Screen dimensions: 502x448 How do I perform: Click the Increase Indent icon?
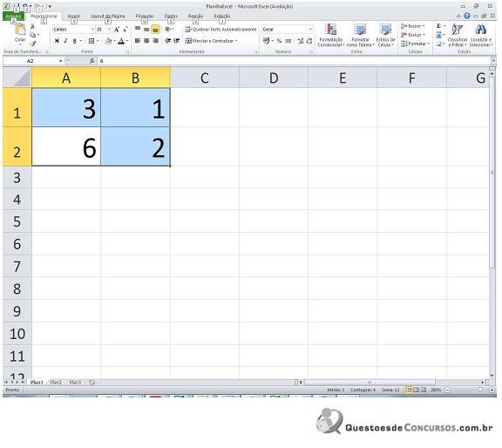pos(176,41)
